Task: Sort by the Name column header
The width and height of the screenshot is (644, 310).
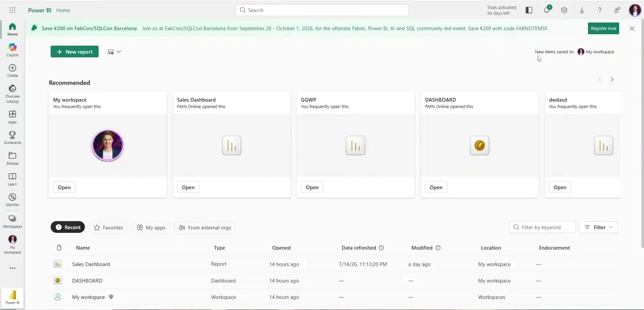Action: coord(83,248)
